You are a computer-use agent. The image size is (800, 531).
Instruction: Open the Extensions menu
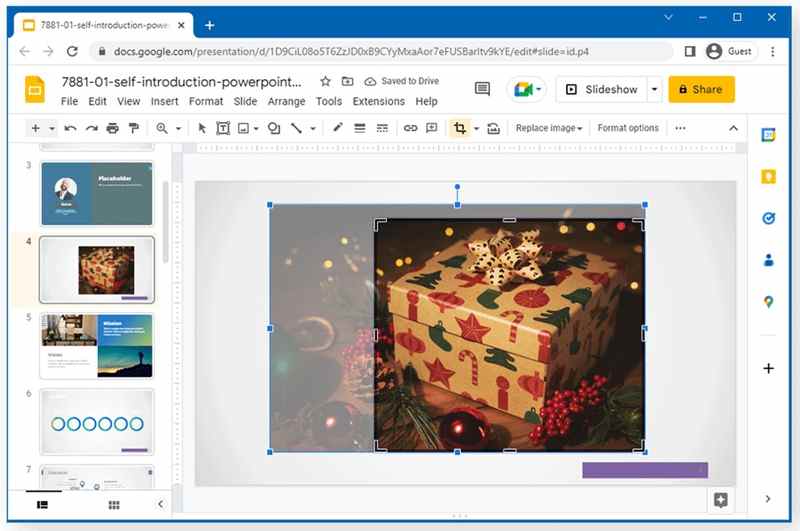pos(379,102)
